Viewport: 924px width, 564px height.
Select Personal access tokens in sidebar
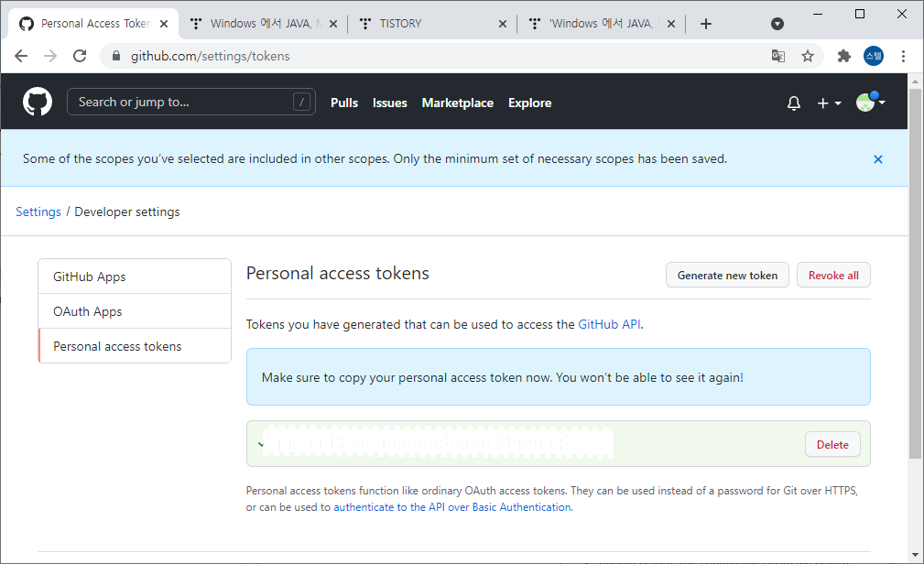[135, 346]
